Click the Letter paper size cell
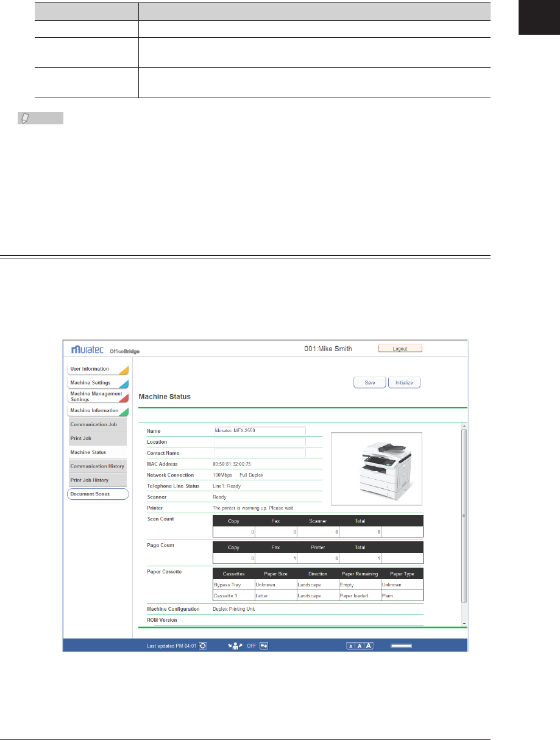 [x=276, y=596]
